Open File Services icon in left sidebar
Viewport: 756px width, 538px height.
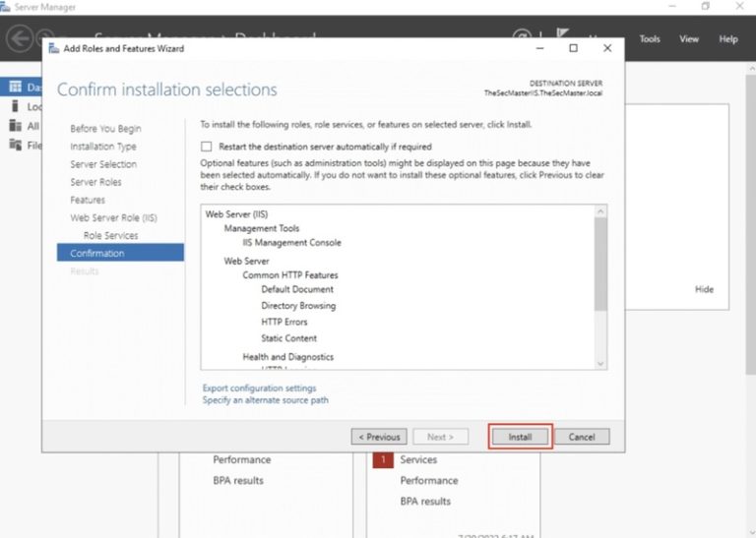(16, 145)
